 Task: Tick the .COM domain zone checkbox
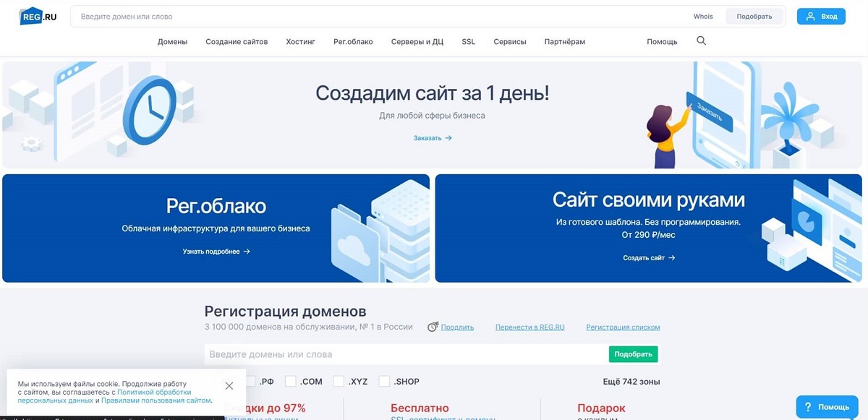pos(291,381)
